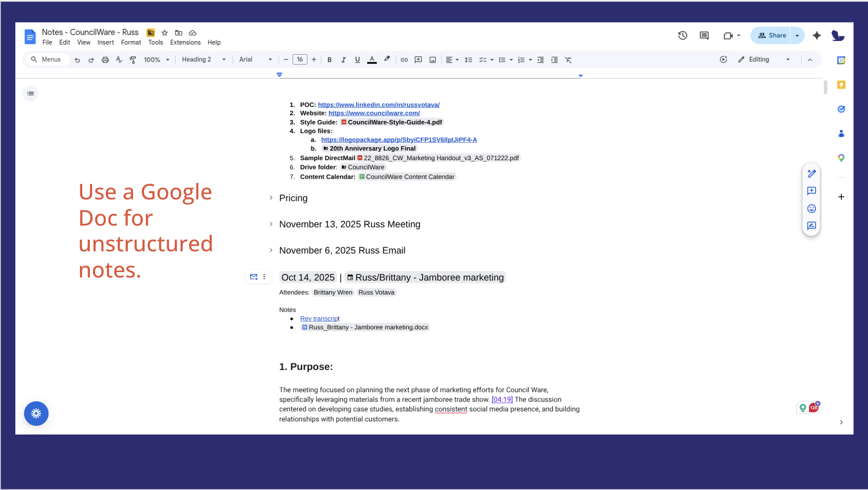Screen dimensions: 868x490
Task: Insert an image from toolbar
Action: 433,60
